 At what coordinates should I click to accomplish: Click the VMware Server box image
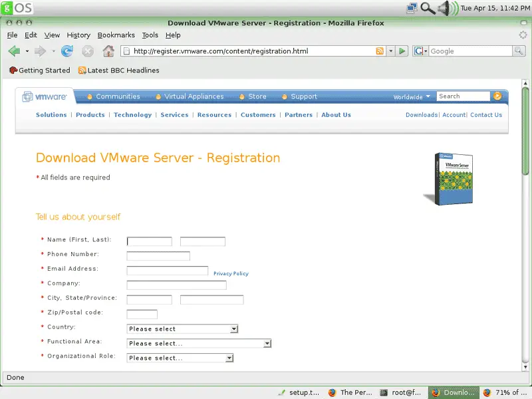[450, 179]
